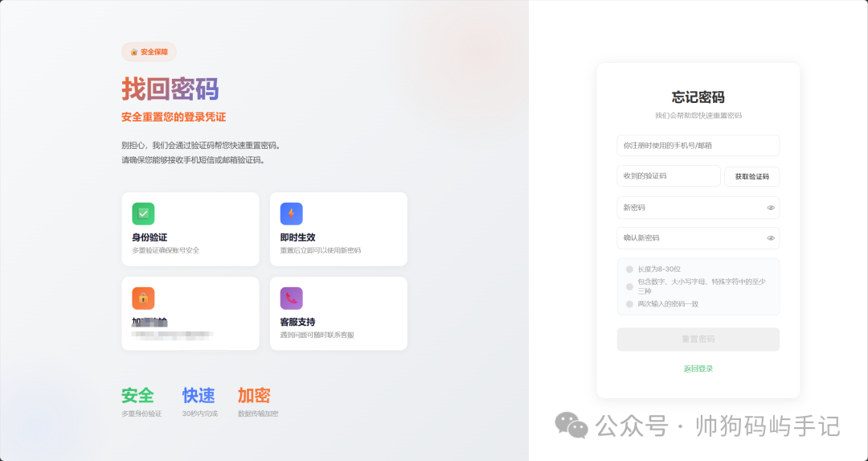The width and height of the screenshot is (868, 461).
Task: Click the 手机号/邮箱 input field
Action: tap(698, 146)
